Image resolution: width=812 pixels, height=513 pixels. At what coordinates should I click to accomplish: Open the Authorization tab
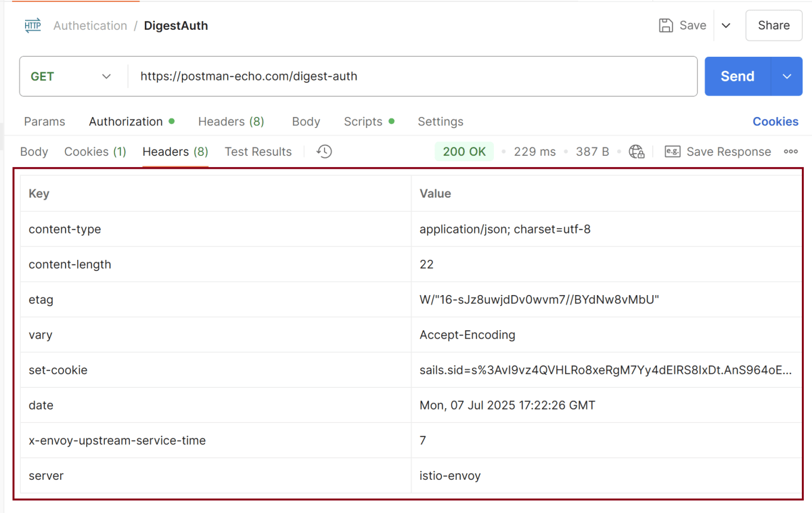(126, 122)
